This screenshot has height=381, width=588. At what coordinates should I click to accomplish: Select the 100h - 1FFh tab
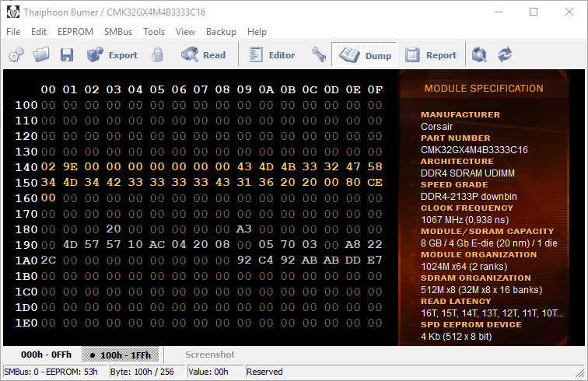[121, 355]
